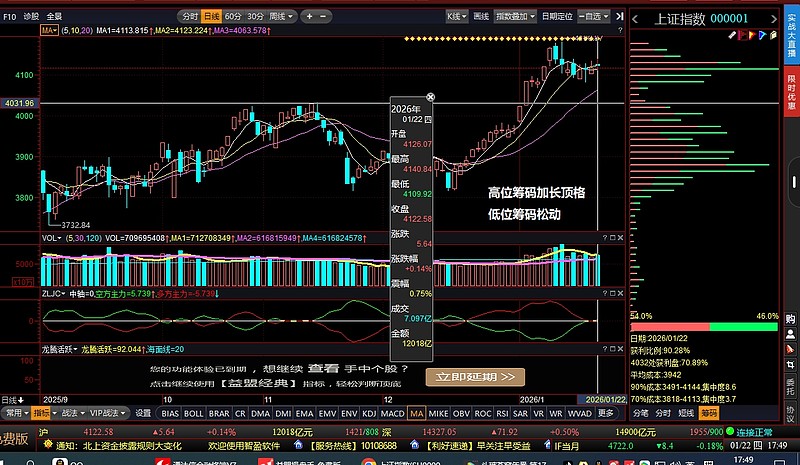Open the K线 chart type dropdown

tap(457, 17)
